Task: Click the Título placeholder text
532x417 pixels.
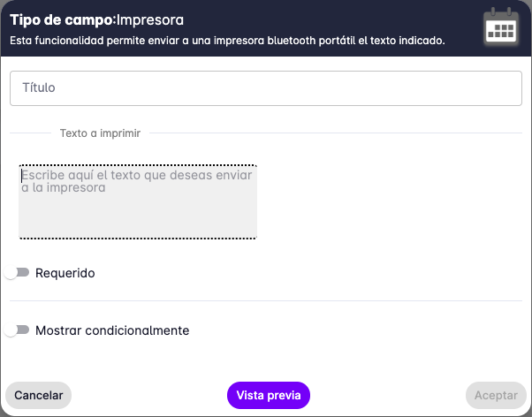Action: point(40,87)
